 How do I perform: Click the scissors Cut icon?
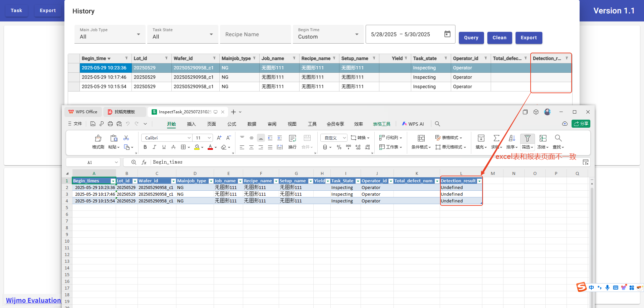pyautogui.click(x=126, y=138)
